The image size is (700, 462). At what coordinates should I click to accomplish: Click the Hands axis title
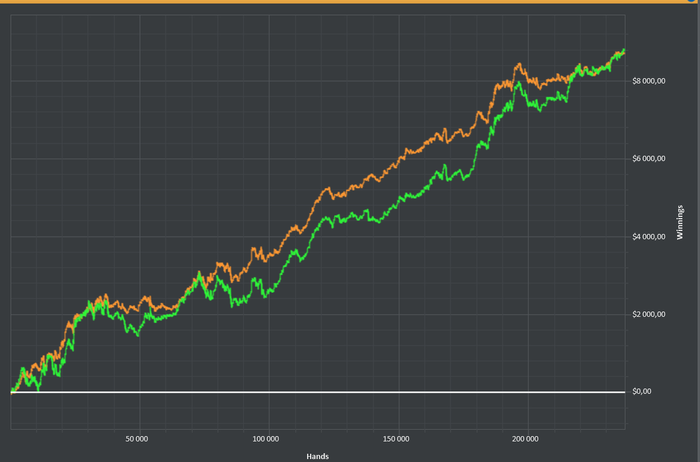[317, 456]
